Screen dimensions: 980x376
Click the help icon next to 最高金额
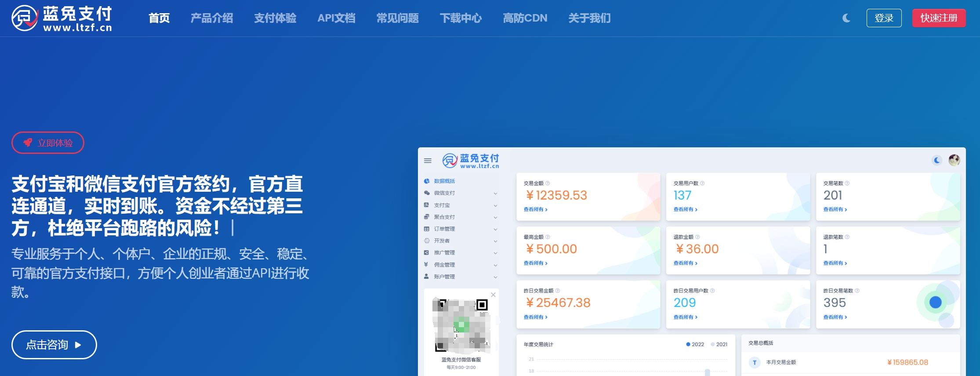(x=548, y=237)
